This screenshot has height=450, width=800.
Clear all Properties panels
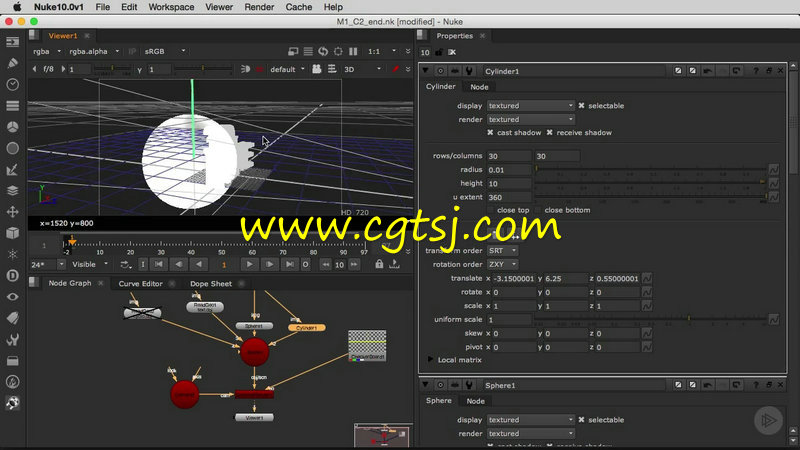[x=452, y=52]
